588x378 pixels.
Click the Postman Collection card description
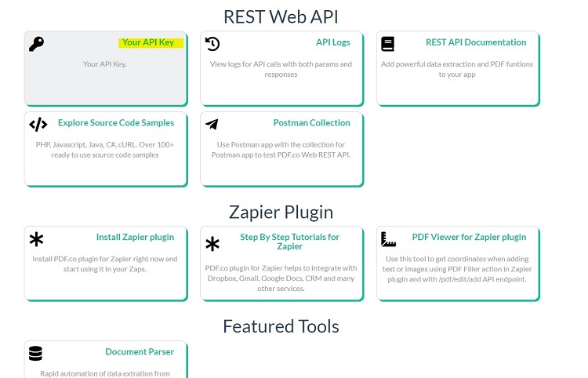point(281,150)
